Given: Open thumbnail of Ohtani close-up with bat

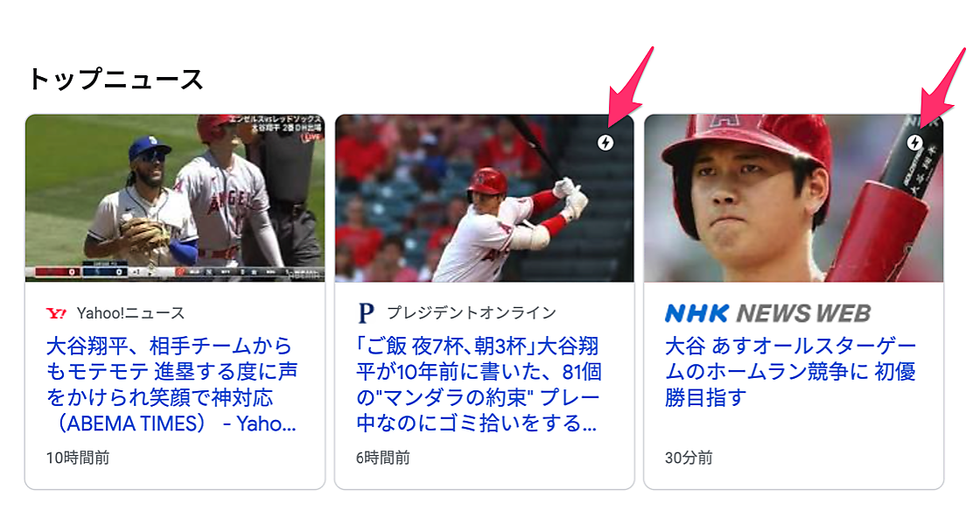Looking at the screenshot, I should click(794, 198).
